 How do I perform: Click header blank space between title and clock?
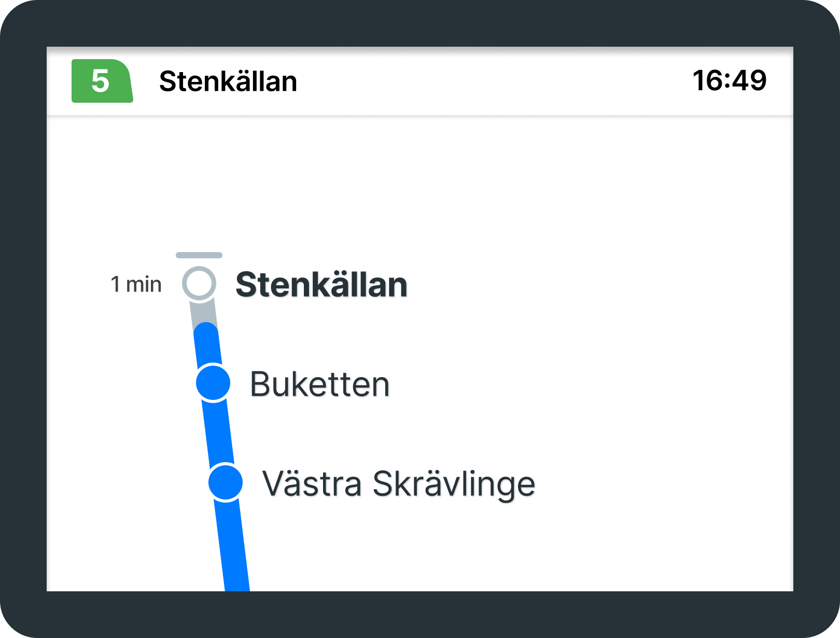(x=493, y=81)
